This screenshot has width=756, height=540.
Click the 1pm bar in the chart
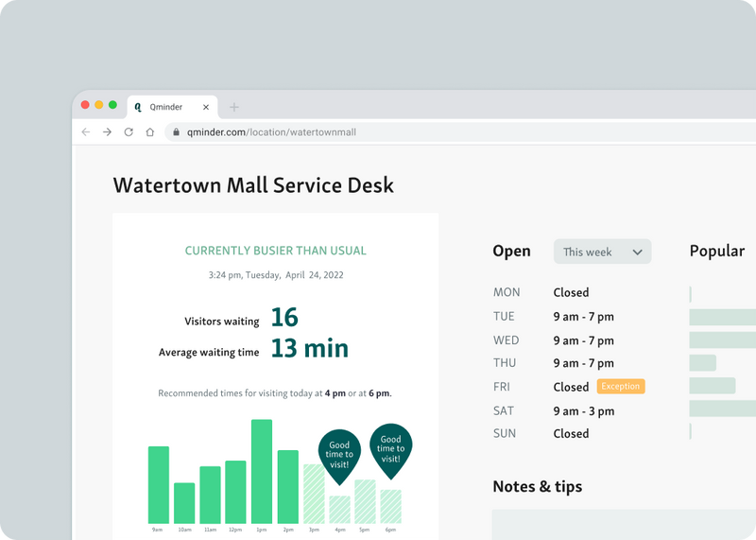262,471
